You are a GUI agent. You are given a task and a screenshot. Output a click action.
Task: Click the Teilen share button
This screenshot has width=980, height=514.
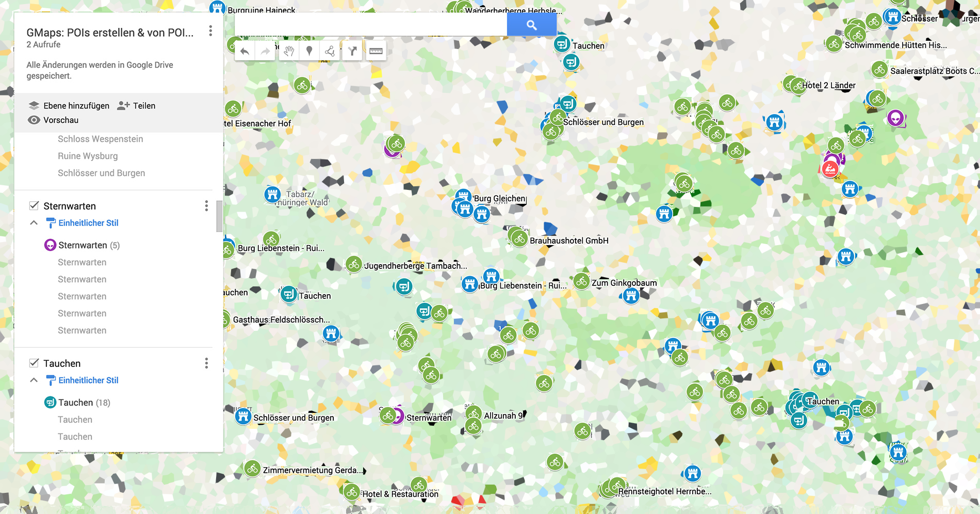pyautogui.click(x=137, y=106)
